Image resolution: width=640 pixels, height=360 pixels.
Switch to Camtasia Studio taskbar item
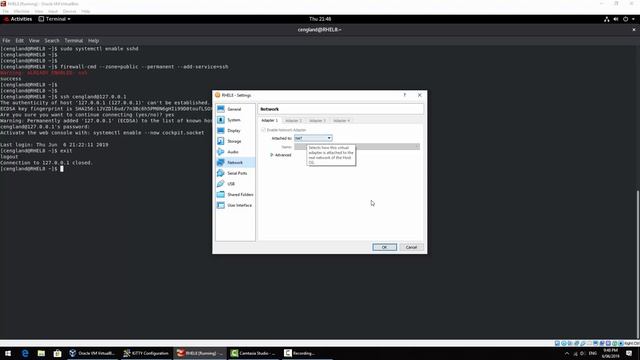pos(253,353)
